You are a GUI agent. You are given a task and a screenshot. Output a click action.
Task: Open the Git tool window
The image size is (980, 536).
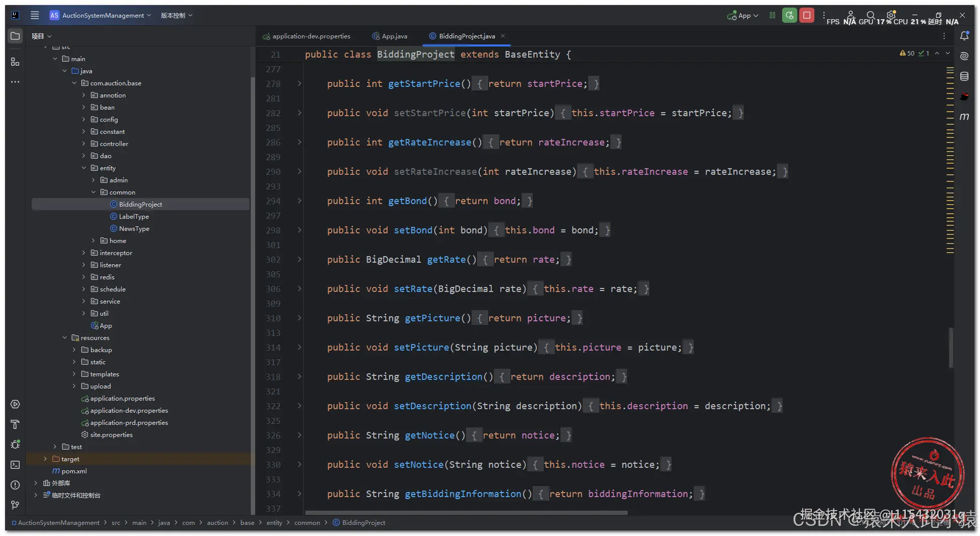(x=15, y=505)
